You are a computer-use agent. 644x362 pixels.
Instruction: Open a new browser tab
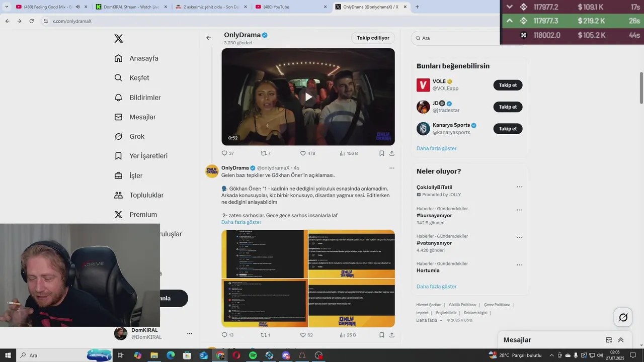coord(417,7)
